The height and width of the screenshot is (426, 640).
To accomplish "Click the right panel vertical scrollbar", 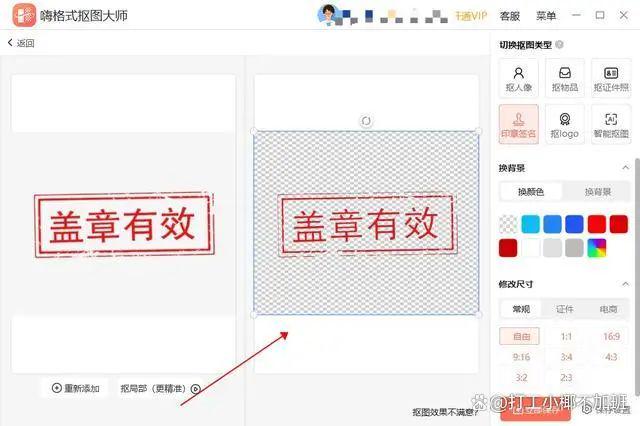I will pos(637,277).
